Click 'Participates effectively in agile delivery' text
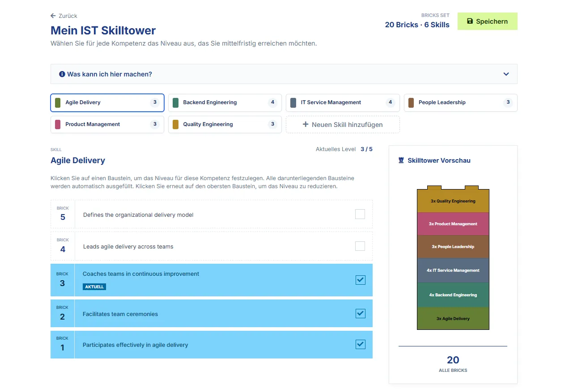The image size is (569, 392). pyautogui.click(x=135, y=345)
